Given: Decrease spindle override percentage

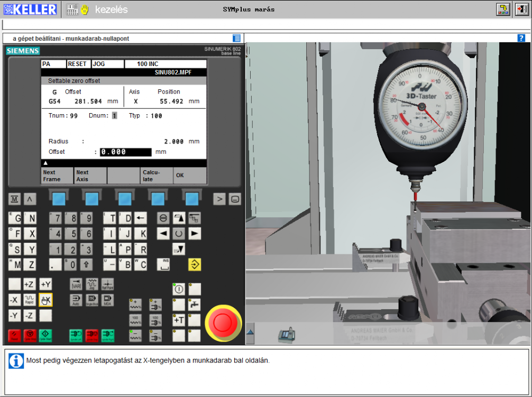Looking at the screenshot, I should [x=155, y=336].
